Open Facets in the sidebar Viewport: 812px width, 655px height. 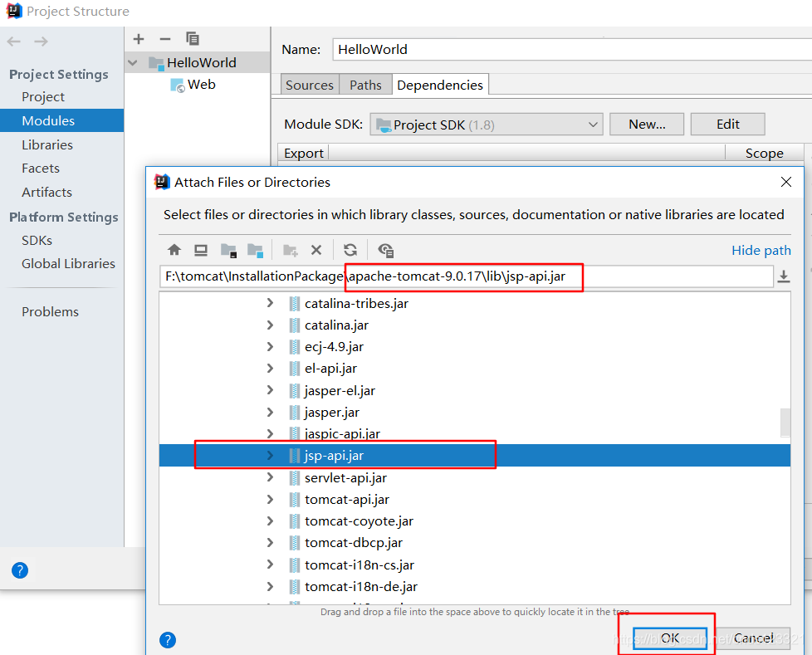[41, 169]
